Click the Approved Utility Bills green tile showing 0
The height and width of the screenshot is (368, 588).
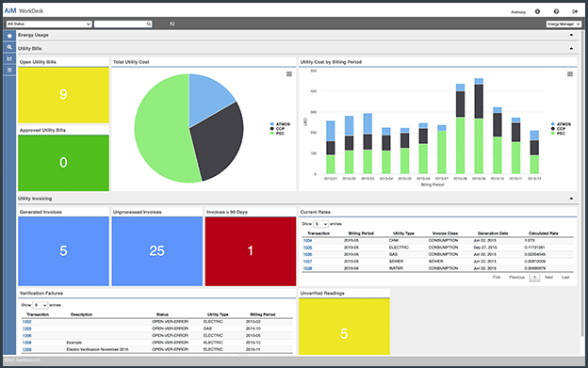63,163
